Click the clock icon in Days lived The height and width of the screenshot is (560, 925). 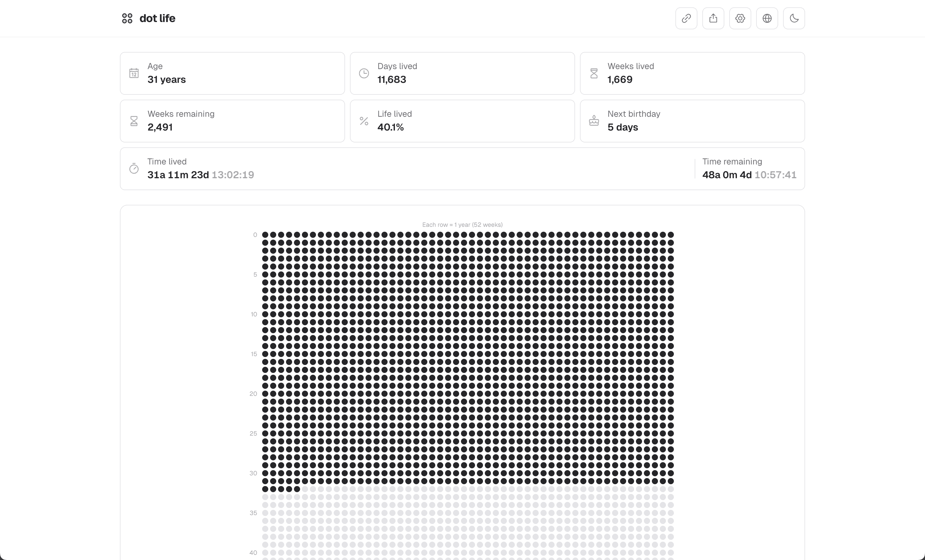[364, 73]
